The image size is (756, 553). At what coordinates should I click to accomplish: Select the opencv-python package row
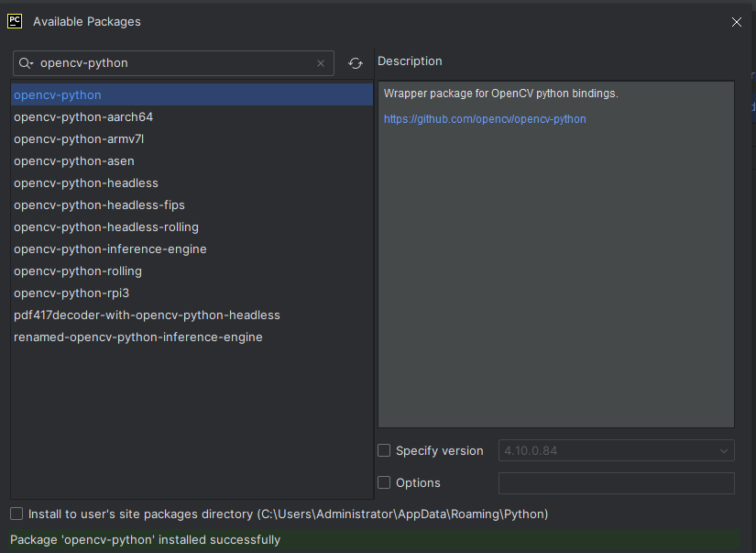point(192,94)
